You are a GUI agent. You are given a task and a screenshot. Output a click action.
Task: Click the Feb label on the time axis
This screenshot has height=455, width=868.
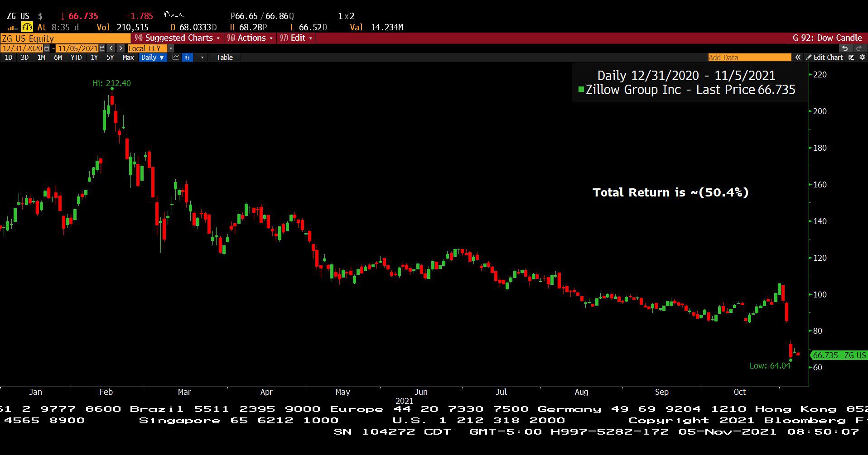point(106,392)
